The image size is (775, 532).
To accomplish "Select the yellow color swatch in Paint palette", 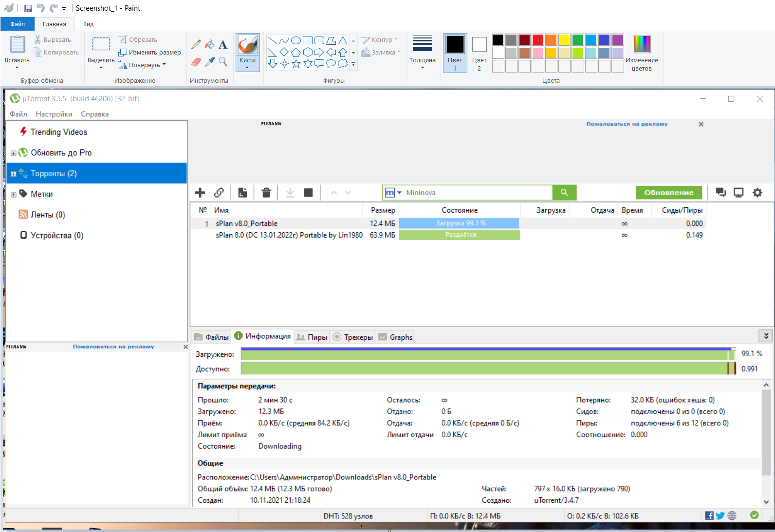I will (x=564, y=39).
